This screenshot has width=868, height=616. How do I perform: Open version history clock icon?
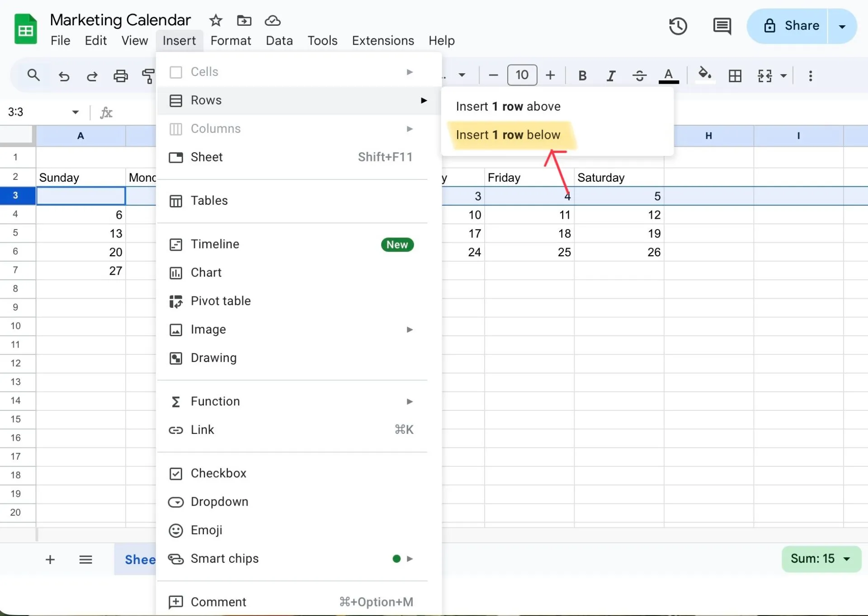click(678, 26)
